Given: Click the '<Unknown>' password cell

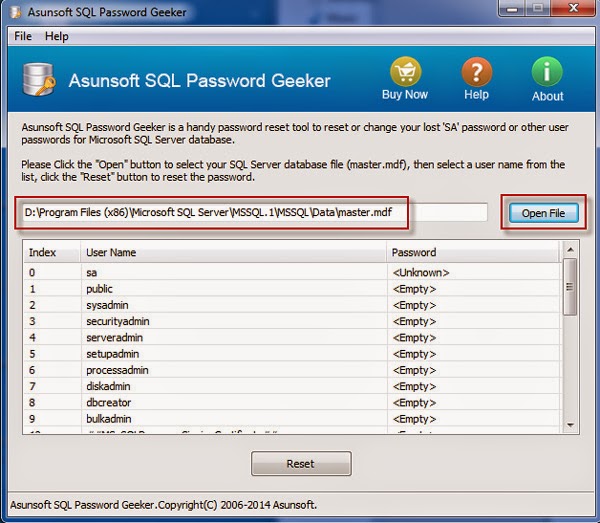Looking at the screenshot, I should click(x=421, y=273).
